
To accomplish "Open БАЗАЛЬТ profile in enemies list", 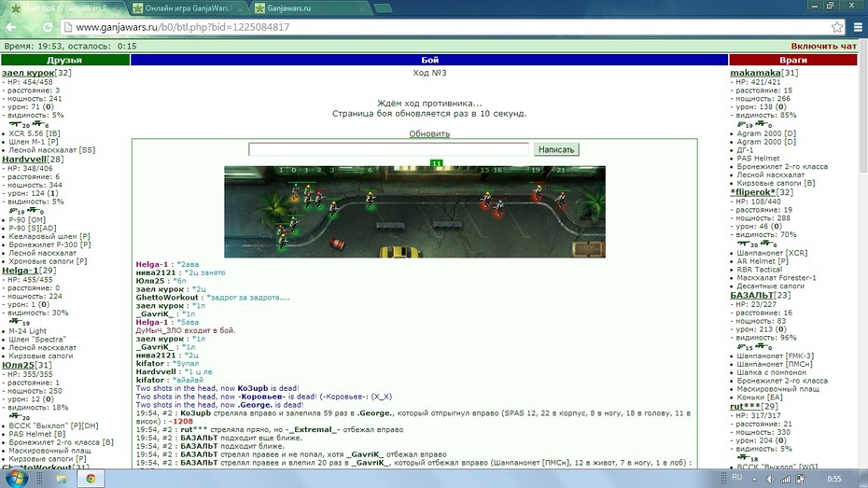I will 751,295.
